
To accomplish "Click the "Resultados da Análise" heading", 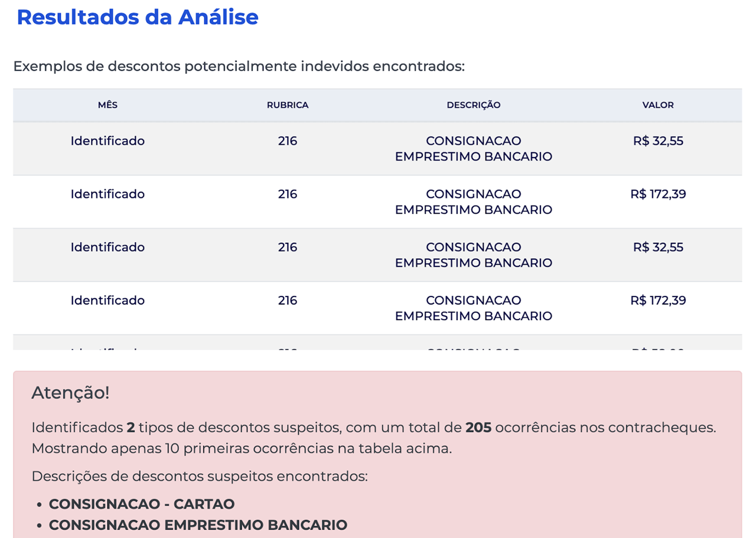I will tap(138, 17).
